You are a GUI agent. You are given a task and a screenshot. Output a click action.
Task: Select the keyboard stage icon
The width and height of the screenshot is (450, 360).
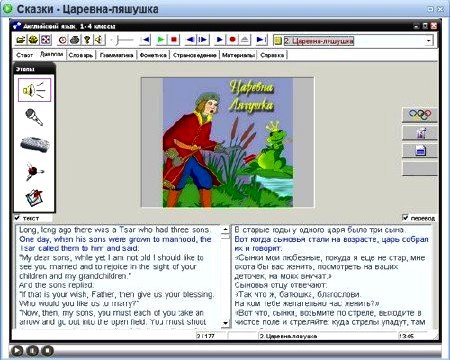click(35, 144)
